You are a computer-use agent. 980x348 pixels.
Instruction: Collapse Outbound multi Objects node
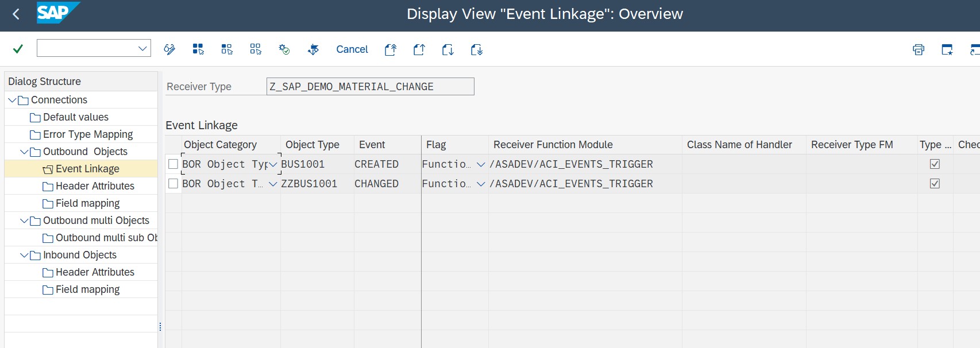pyautogui.click(x=24, y=221)
